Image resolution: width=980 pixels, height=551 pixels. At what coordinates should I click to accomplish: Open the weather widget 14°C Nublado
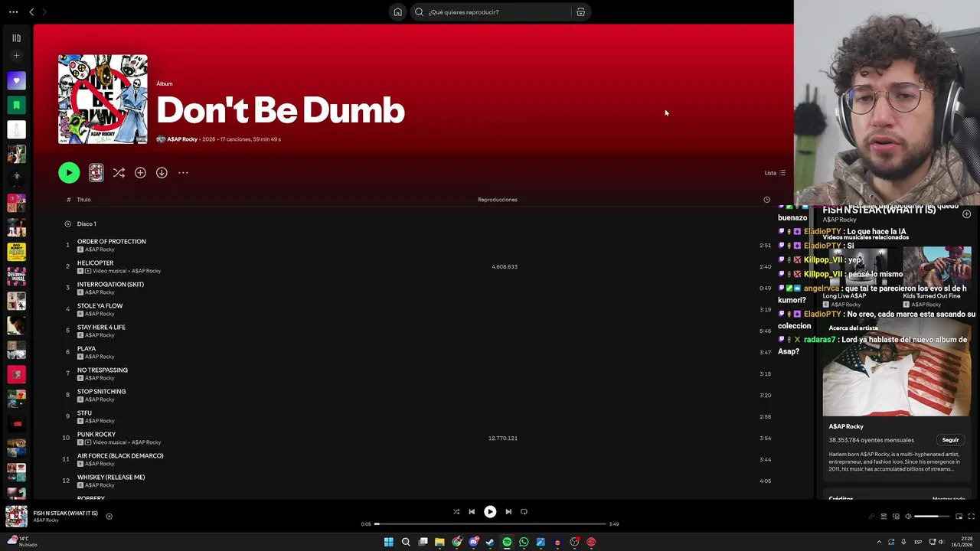(x=21, y=542)
